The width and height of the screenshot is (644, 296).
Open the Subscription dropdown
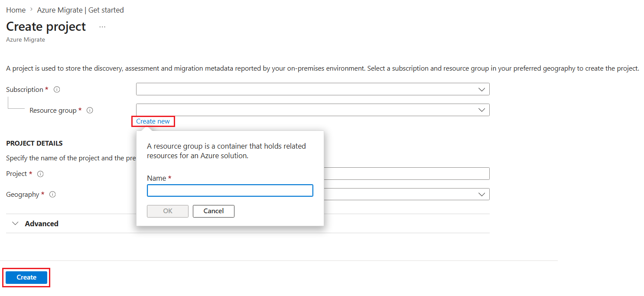(313, 89)
